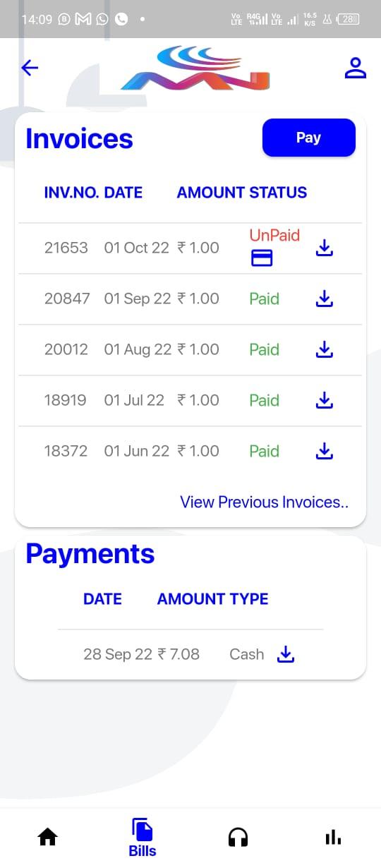Download invoice 21653
This screenshot has height=868, width=381.
point(324,248)
